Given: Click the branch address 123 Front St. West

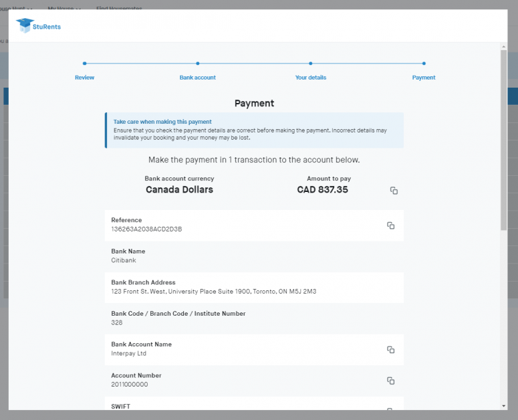Looking at the screenshot, I should point(214,291).
